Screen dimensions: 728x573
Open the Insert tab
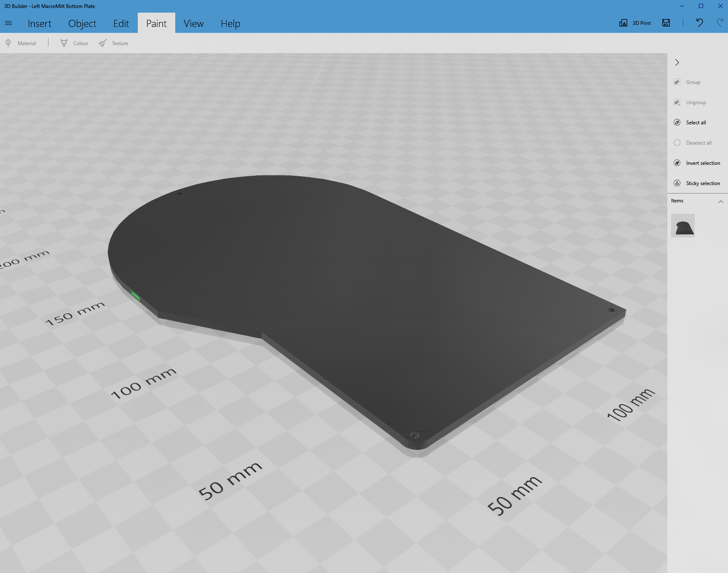coord(40,23)
